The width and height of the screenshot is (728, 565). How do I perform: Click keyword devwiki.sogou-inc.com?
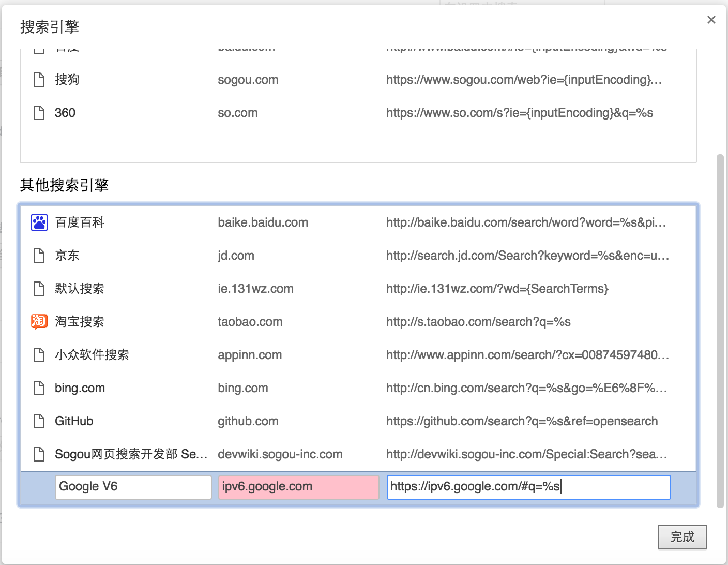[280, 454]
